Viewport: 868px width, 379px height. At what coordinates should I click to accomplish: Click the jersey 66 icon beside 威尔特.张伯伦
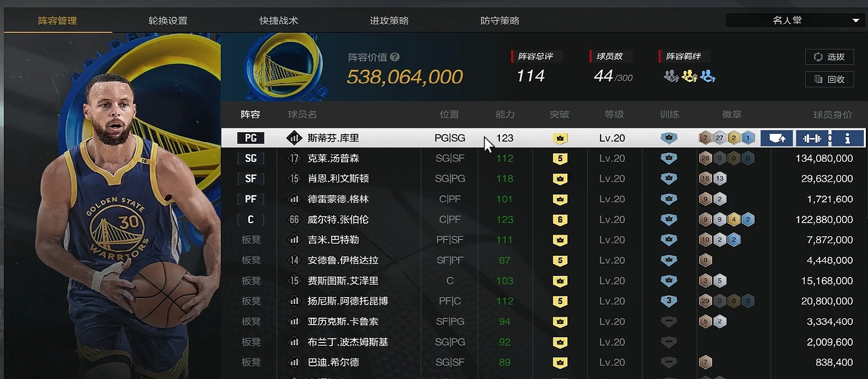(294, 220)
